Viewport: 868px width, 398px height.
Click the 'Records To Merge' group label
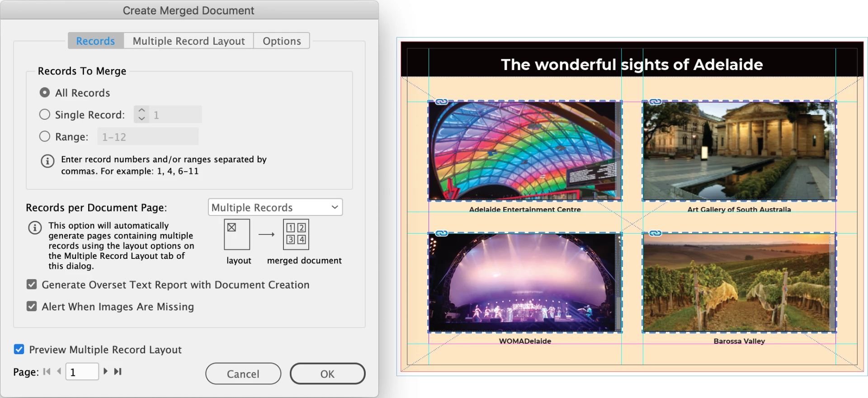[82, 71]
